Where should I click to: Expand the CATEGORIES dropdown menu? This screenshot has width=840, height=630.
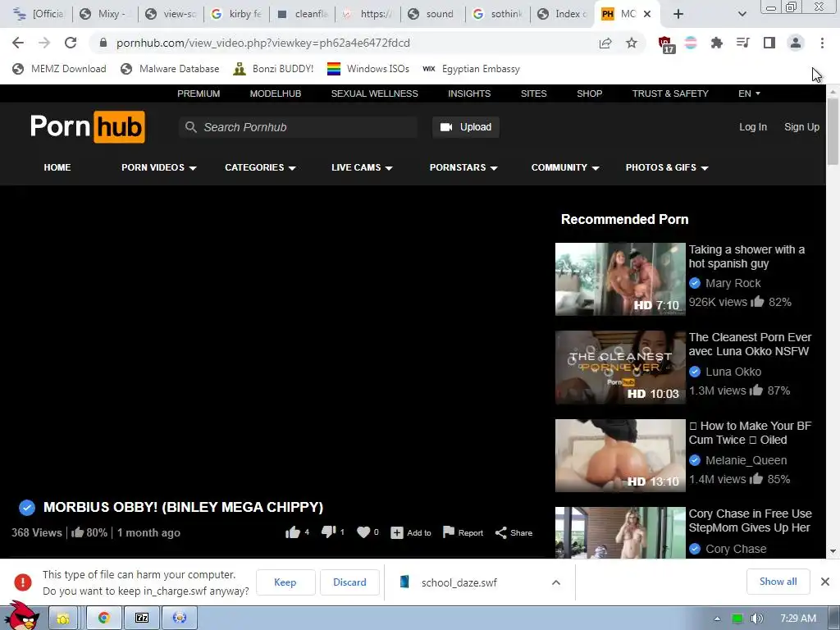coord(260,167)
